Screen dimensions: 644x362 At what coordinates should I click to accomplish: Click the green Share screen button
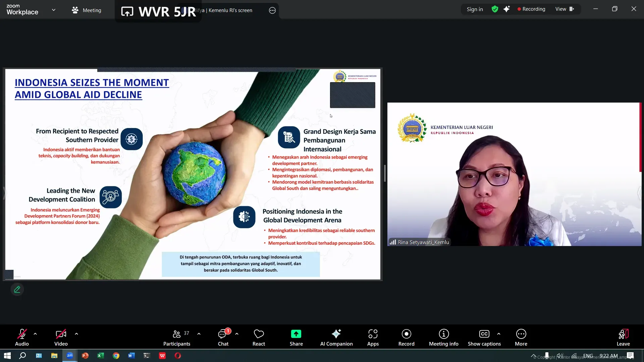(296, 337)
